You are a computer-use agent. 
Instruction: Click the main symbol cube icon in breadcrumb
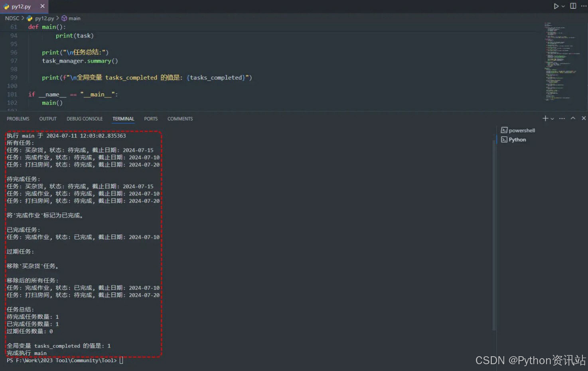pyautogui.click(x=64, y=18)
